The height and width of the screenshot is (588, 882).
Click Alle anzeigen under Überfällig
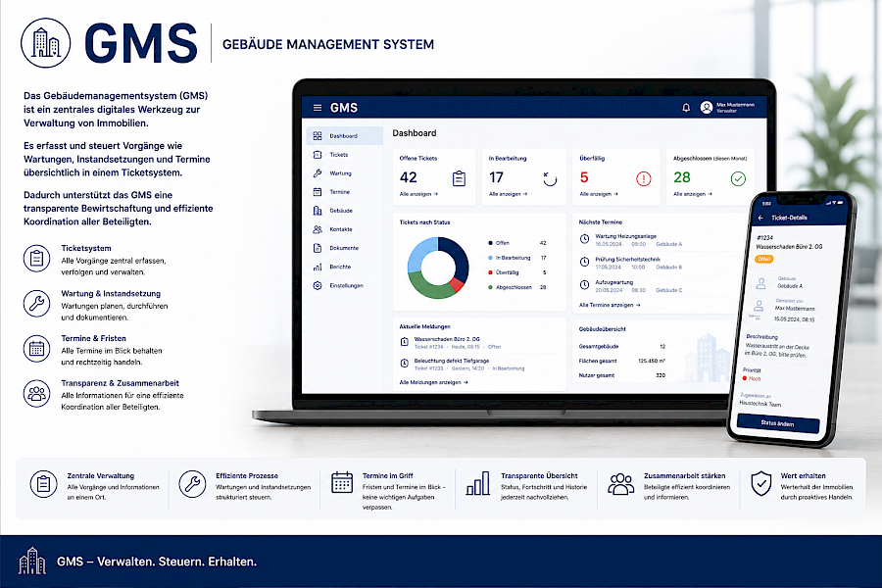[599, 194]
